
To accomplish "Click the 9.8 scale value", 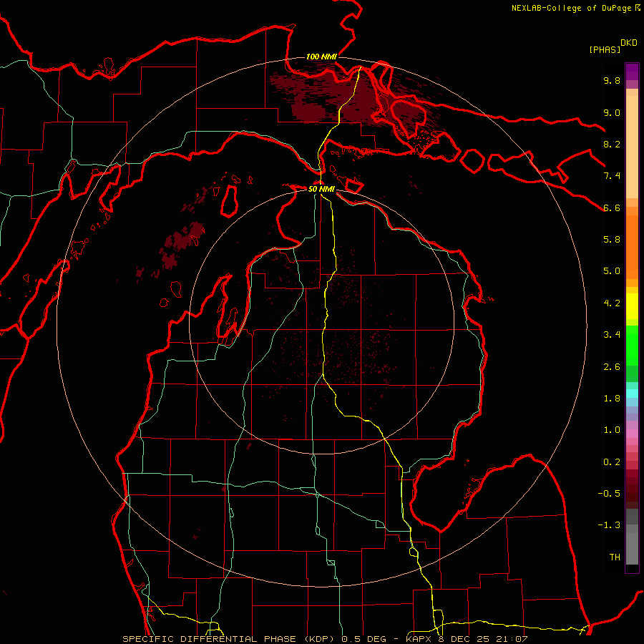I will coord(612,80).
